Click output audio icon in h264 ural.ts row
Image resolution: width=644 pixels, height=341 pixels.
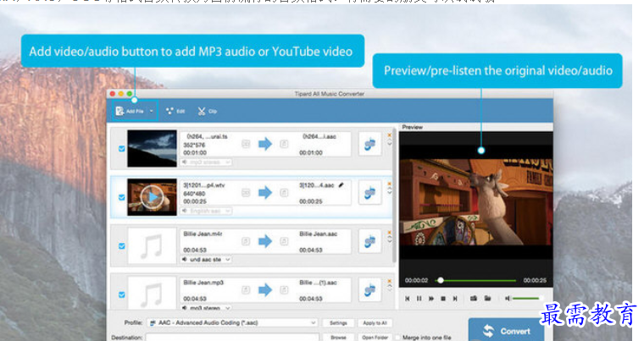coord(284,144)
